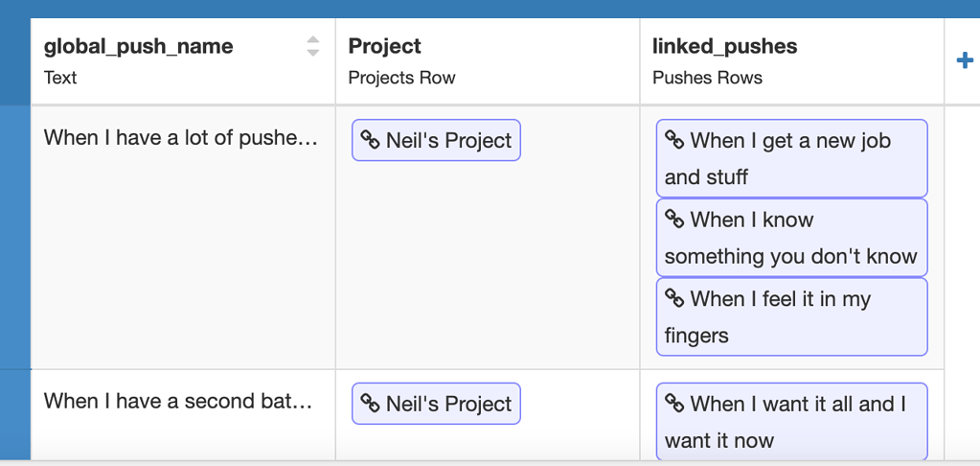Click the plus icon to add column
Image resolution: width=980 pixels, height=466 pixels.
coord(965,61)
